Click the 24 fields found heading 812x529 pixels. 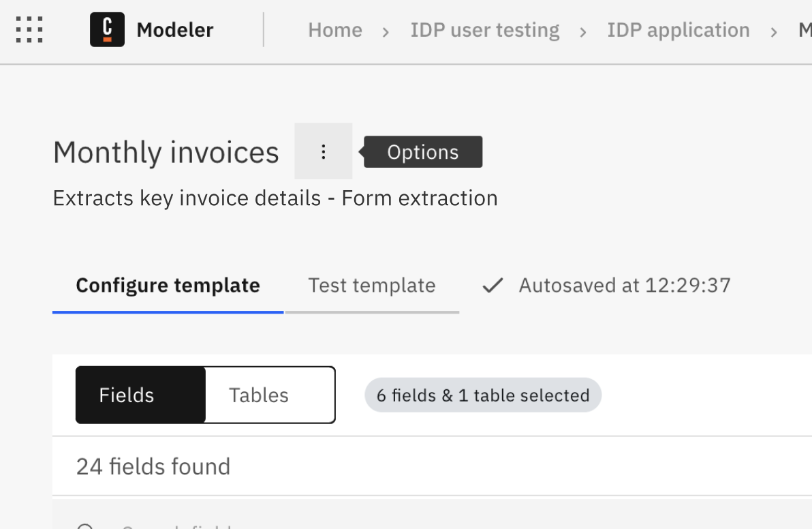coord(153,466)
